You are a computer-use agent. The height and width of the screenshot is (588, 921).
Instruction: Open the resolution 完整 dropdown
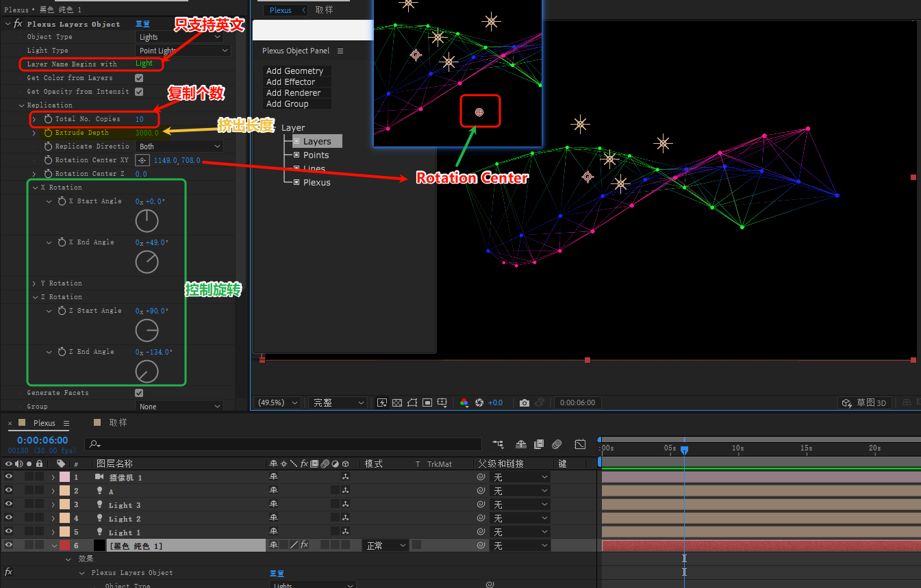tap(338, 402)
